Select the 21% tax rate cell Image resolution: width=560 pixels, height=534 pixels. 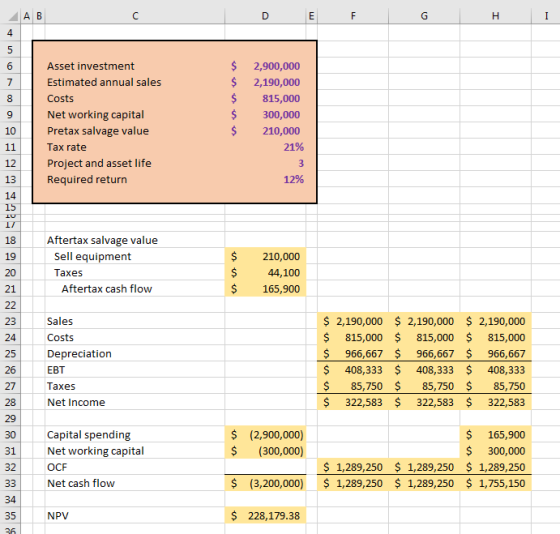pos(265,147)
